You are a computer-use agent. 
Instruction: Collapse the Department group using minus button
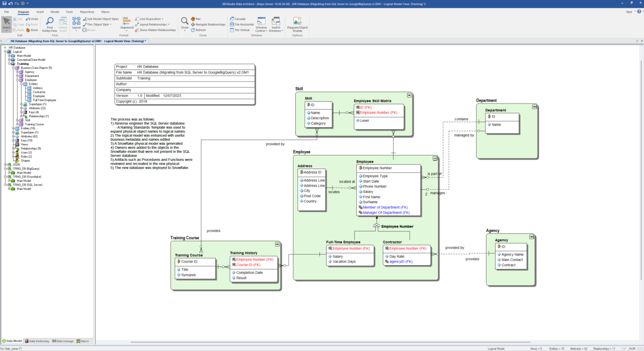point(534,107)
